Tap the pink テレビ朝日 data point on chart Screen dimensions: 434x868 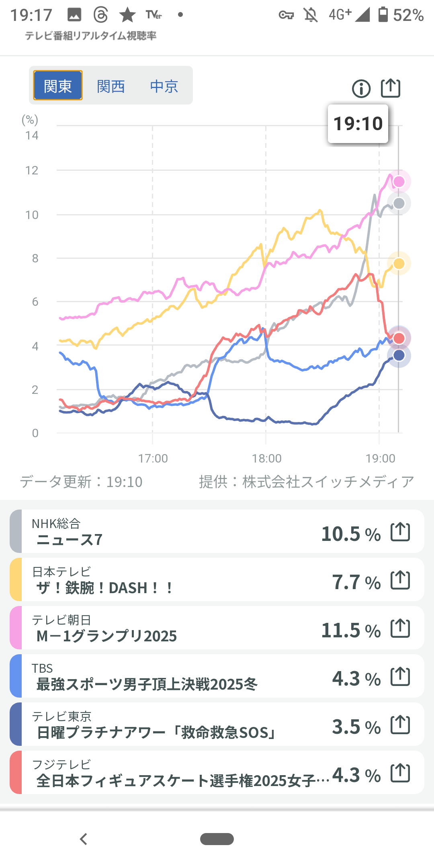click(399, 182)
